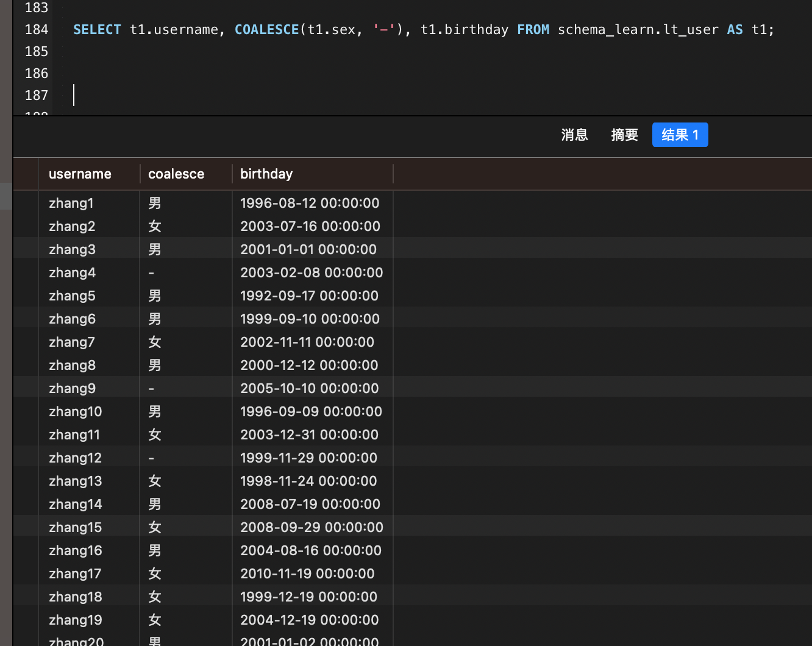Select the 结果 1 tab

(680, 135)
